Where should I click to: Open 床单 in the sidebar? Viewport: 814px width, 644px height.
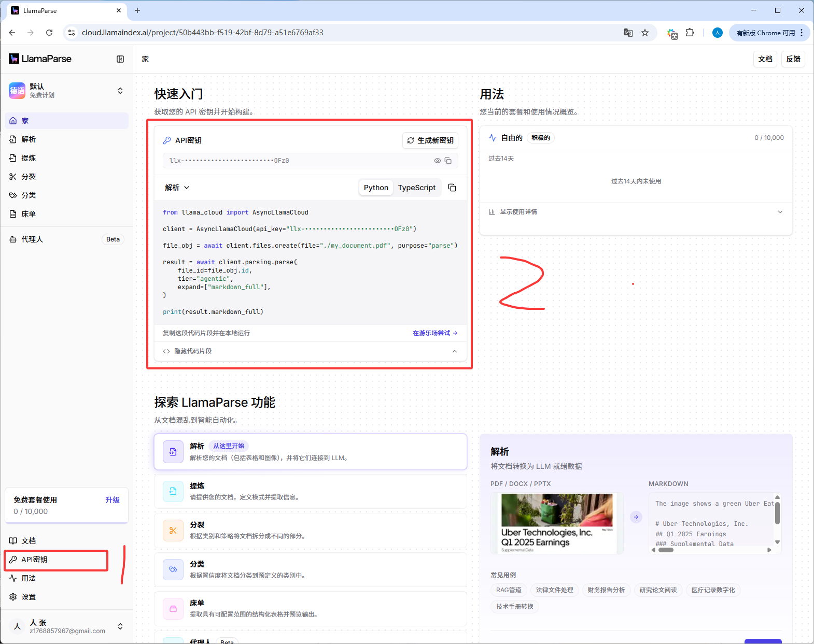67,214
